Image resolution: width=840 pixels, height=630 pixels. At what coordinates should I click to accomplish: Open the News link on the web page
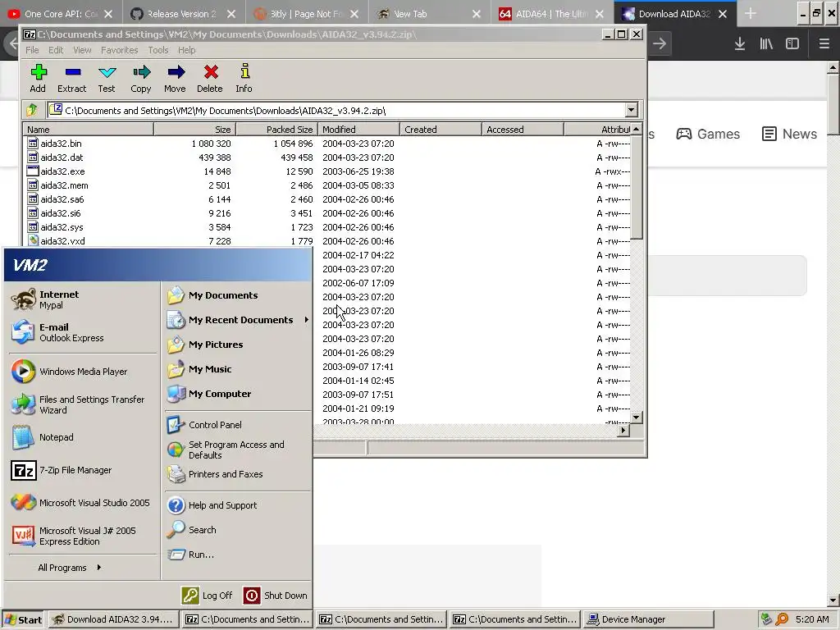click(x=789, y=134)
